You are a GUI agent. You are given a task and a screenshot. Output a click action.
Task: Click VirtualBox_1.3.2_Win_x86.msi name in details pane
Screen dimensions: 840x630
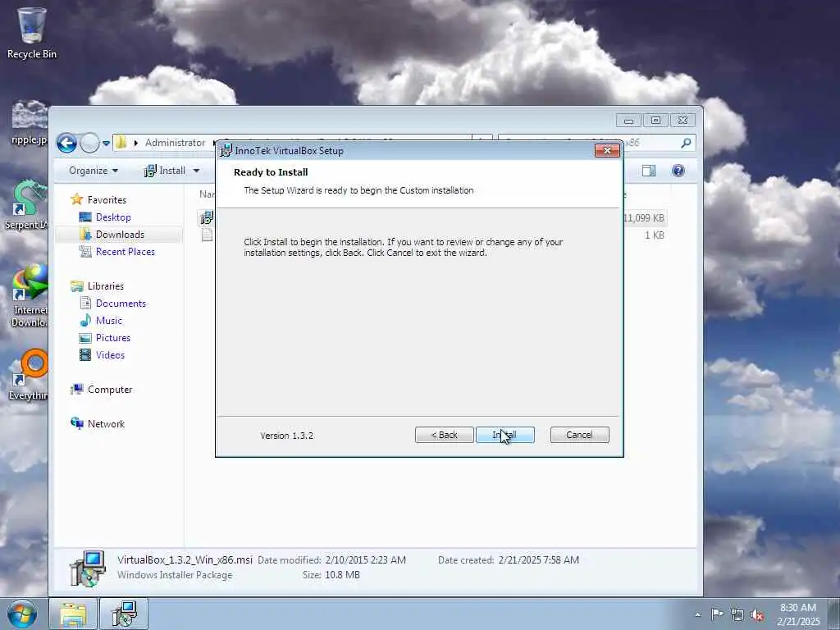[x=185, y=559]
